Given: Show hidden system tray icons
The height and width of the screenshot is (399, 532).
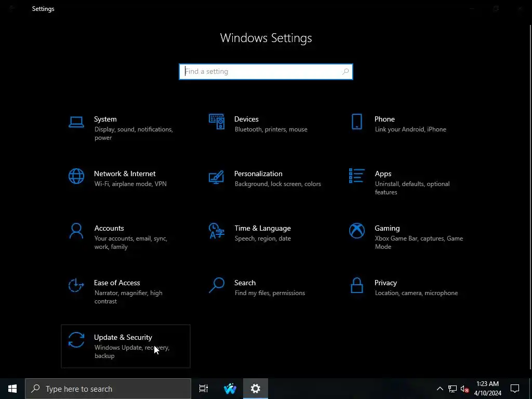Looking at the screenshot, I should click(x=440, y=389).
